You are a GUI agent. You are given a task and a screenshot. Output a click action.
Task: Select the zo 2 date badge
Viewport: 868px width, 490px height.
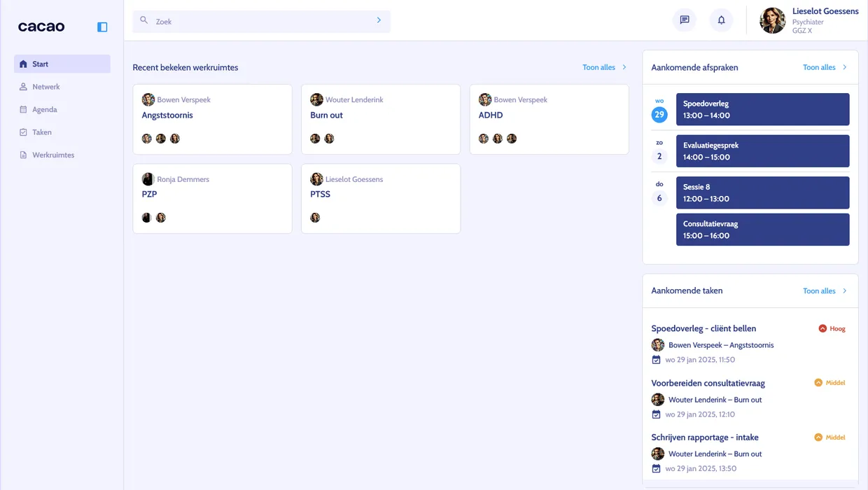point(659,156)
